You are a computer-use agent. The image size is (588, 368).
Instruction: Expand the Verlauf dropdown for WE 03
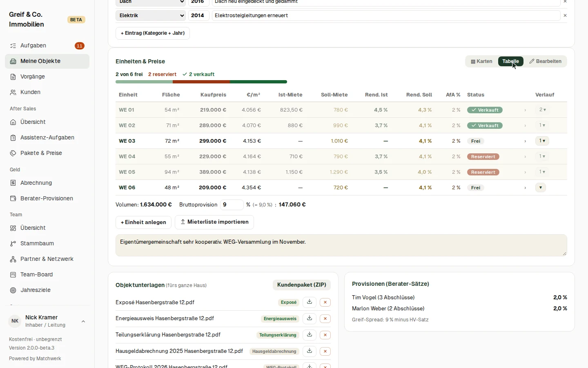tap(542, 141)
